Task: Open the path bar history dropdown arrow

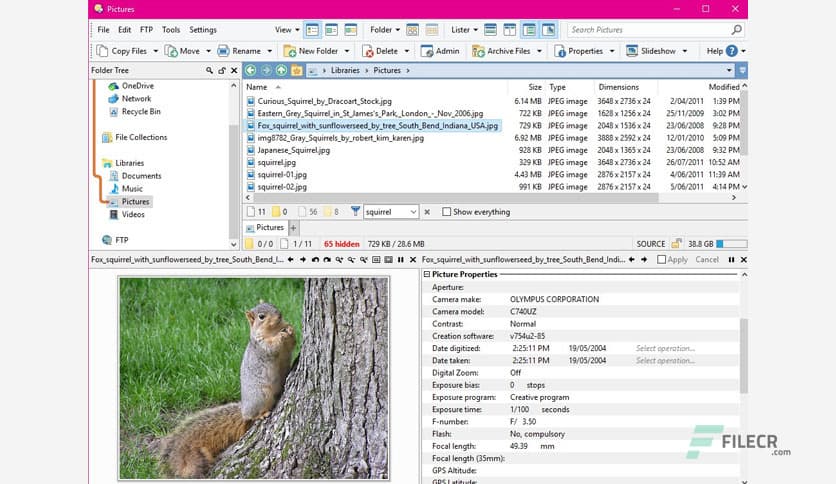Action: pos(729,70)
